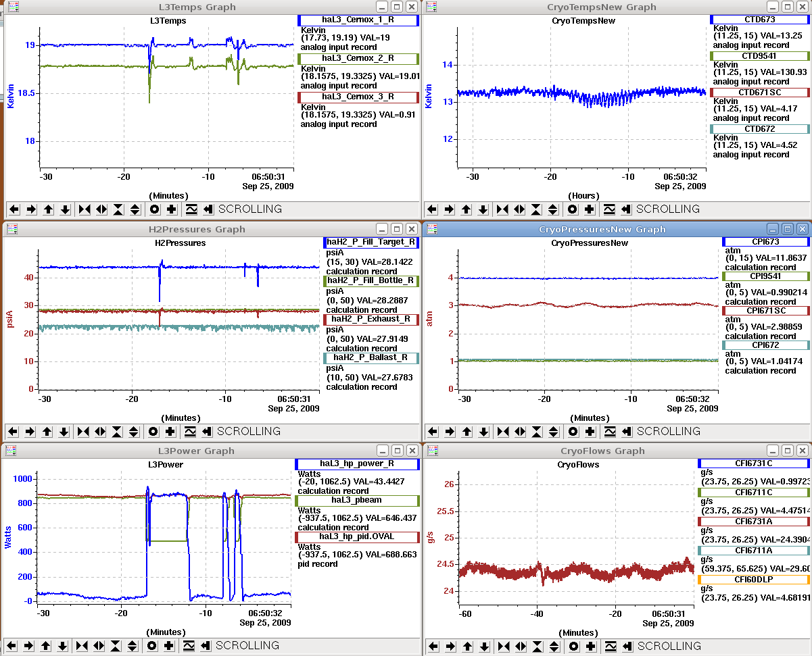Pan left in the L3Power Graph window
Image resolution: width=812 pixels, height=656 pixels.
13,646
